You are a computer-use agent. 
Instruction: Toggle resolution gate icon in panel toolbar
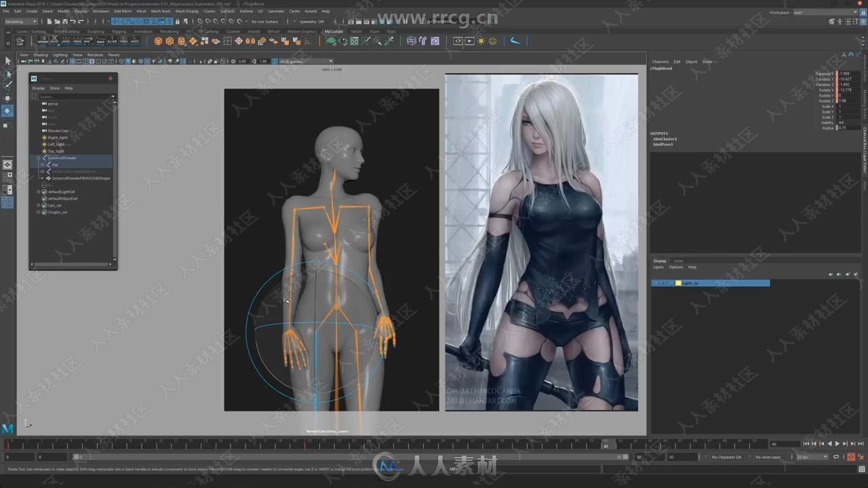point(85,61)
